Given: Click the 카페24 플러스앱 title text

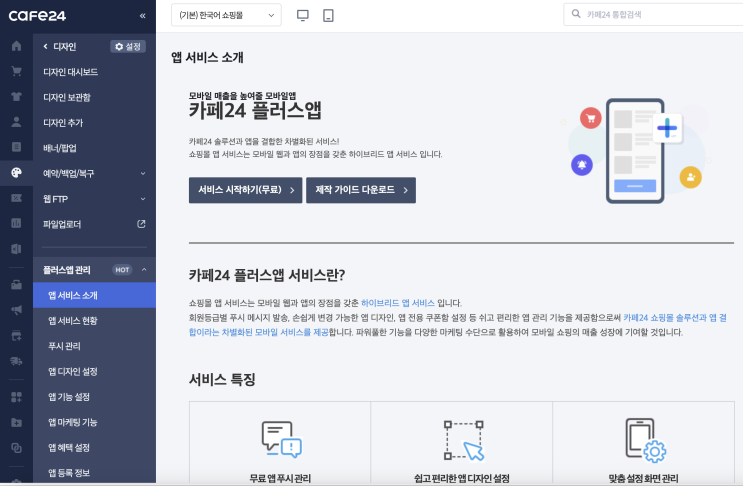Looking at the screenshot, I should click(x=255, y=111).
